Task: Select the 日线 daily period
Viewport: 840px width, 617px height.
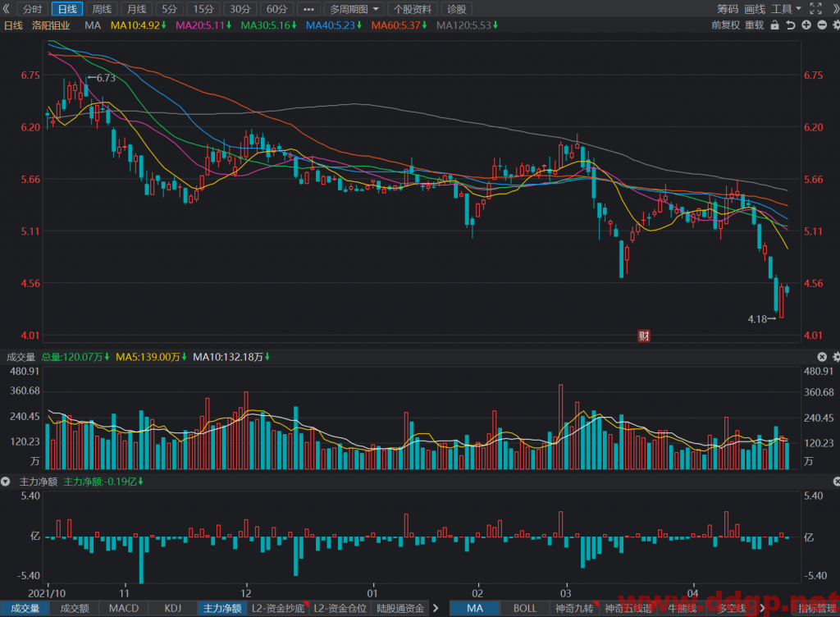Action: (x=67, y=9)
